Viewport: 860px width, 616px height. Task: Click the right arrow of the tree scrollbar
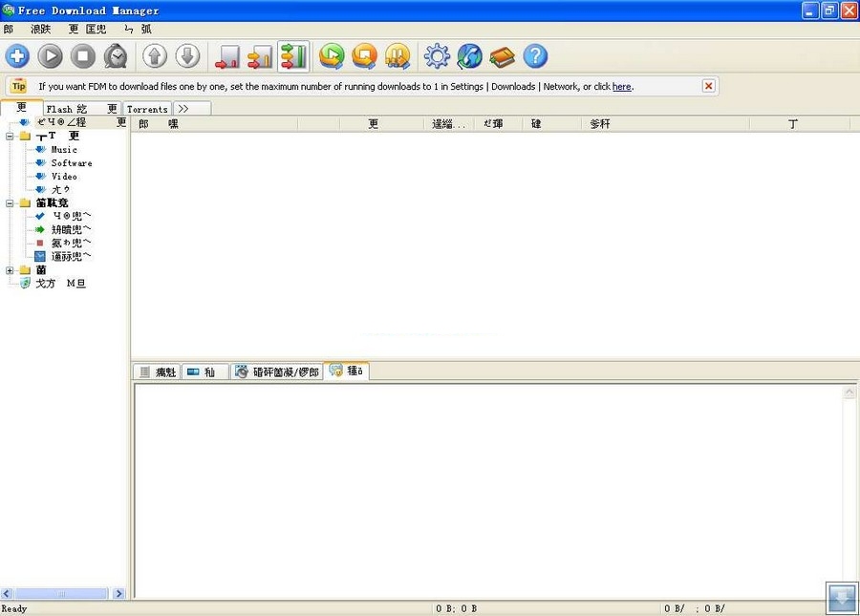tap(118, 593)
